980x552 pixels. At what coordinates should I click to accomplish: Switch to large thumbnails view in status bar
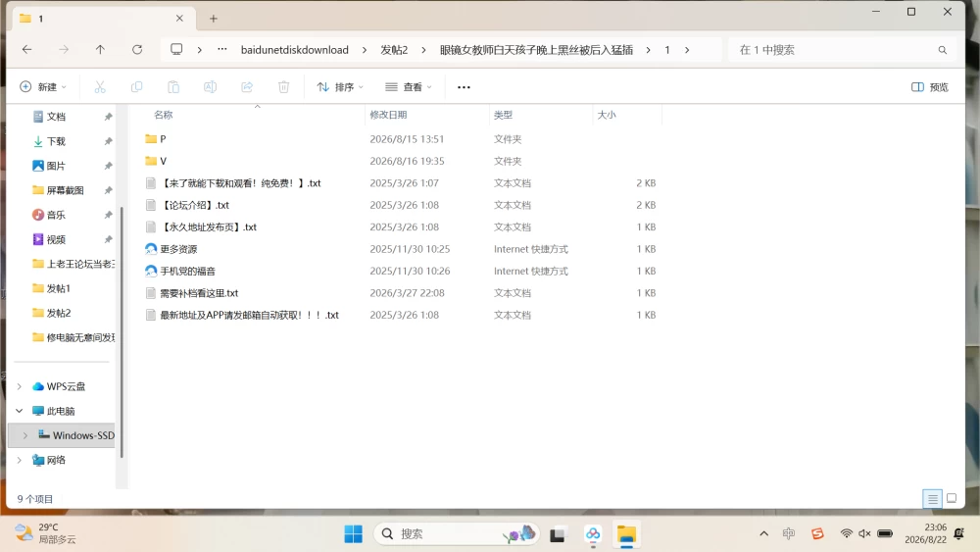(952, 498)
